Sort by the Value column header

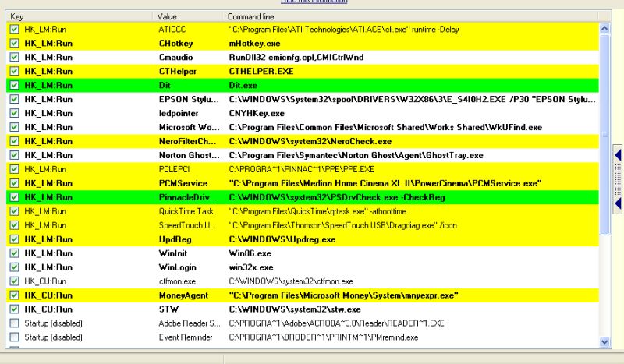tap(188, 16)
